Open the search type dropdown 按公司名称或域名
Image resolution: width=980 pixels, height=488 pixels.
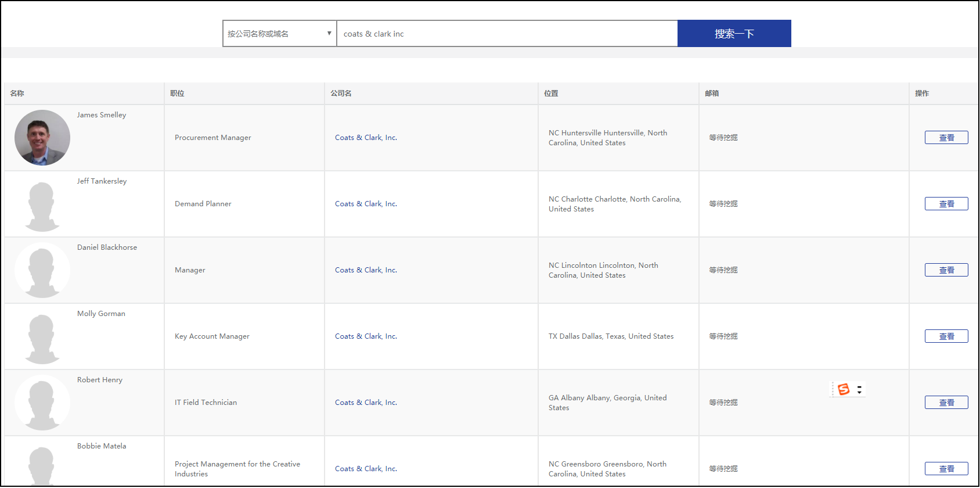279,34
